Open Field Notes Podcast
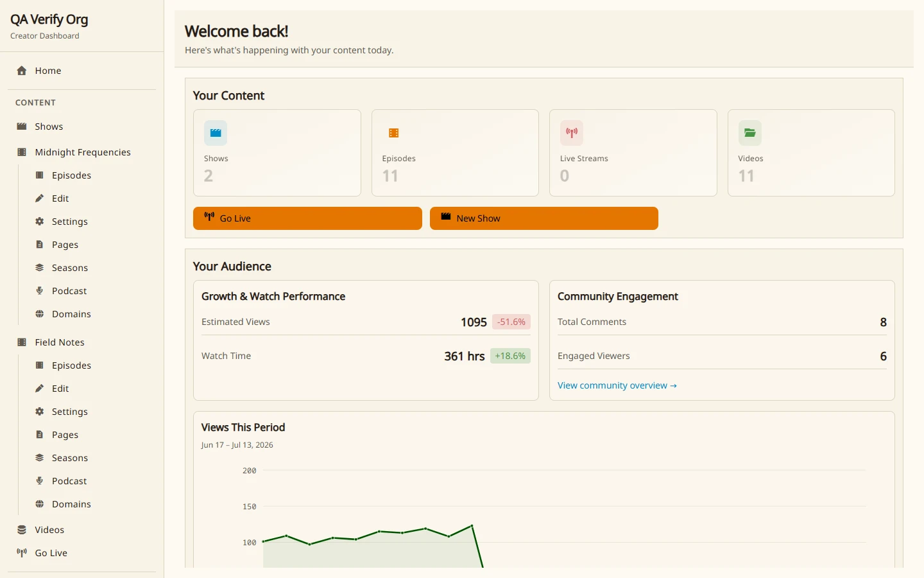Viewport: 924px width, 578px height. pos(90,481)
